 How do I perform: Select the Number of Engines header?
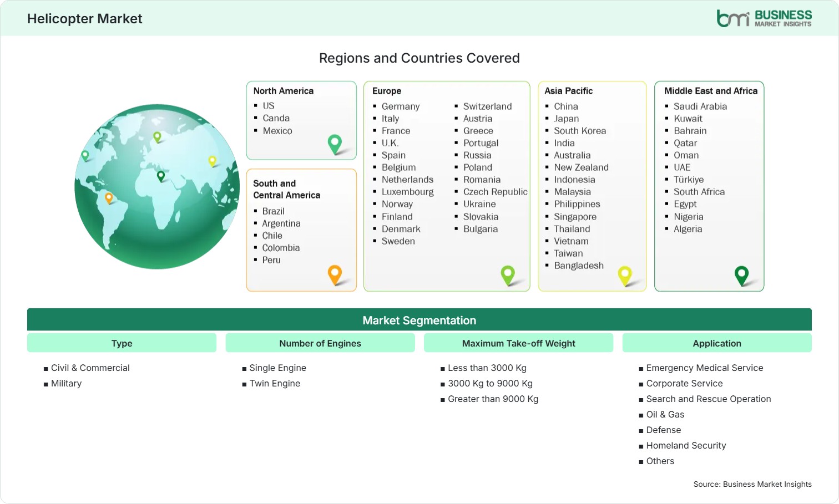[x=320, y=343]
